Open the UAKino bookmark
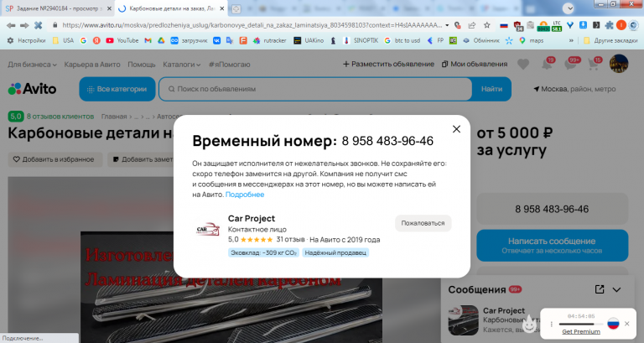 point(309,40)
